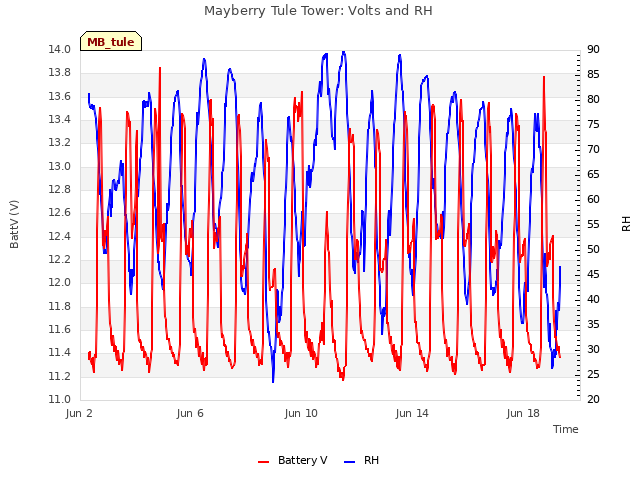640x480 pixels.
Task: Click the 25 RH axis value
Action: click(x=593, y=375)
